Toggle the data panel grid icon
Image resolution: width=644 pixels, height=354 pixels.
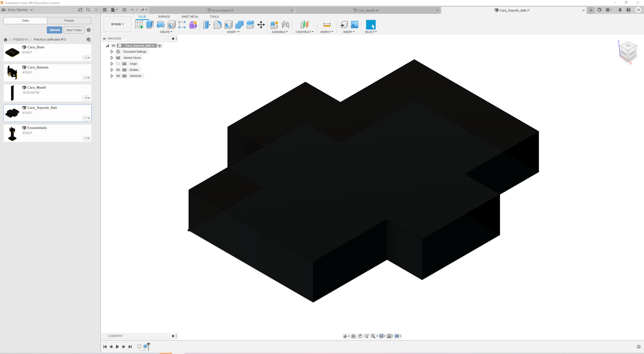105,10
